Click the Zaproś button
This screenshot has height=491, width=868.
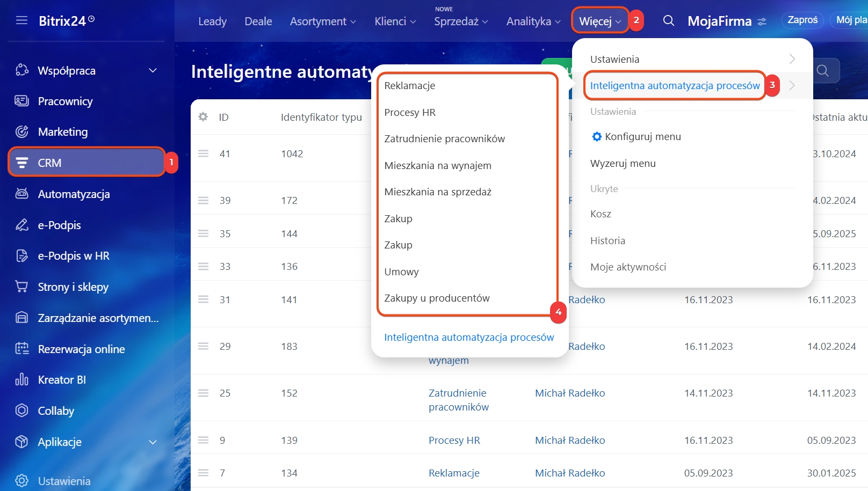[x=802, y=20]
